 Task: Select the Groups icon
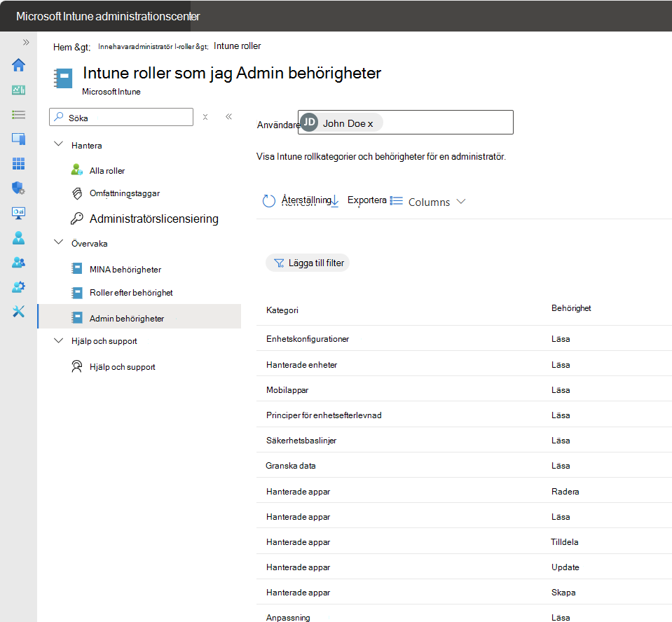point(18,261)
